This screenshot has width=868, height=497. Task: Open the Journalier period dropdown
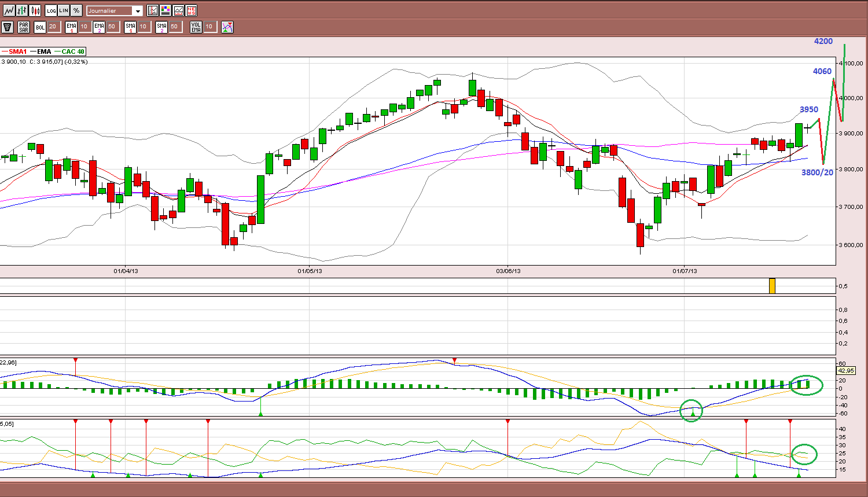click(115, 10)
